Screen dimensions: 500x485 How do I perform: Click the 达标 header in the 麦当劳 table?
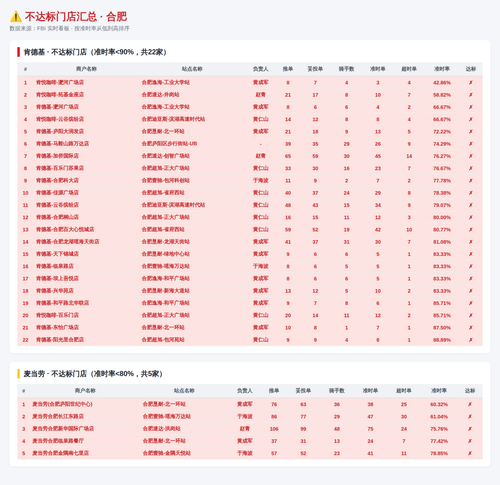click(x=470, y=391)
